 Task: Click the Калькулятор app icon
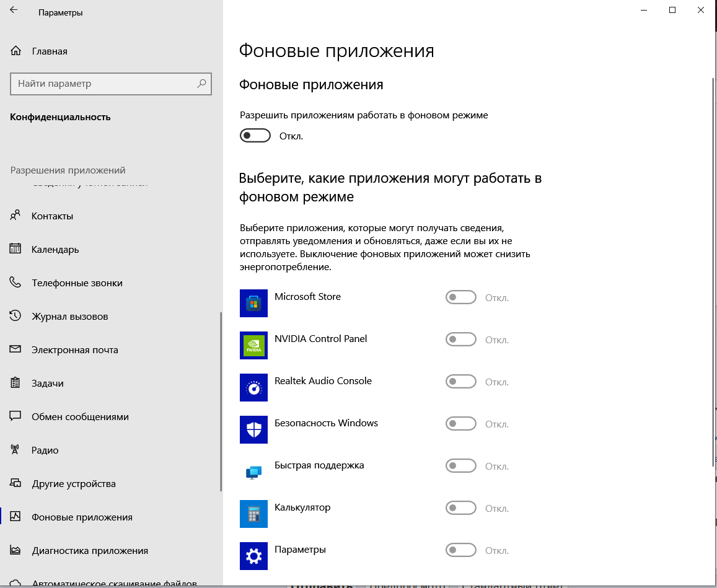(x=254, y=514)
